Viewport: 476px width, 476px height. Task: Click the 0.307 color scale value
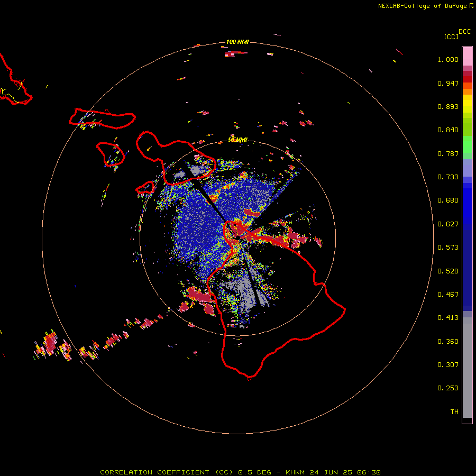[x=448, y=365]
